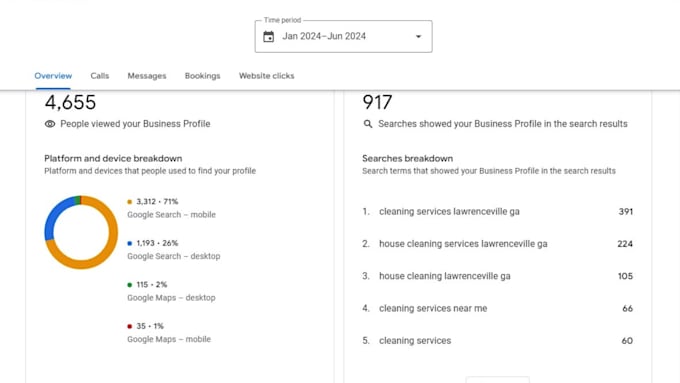680x383 pixels.
Task: Click the 4,655 profile views number
Action: 70,102
